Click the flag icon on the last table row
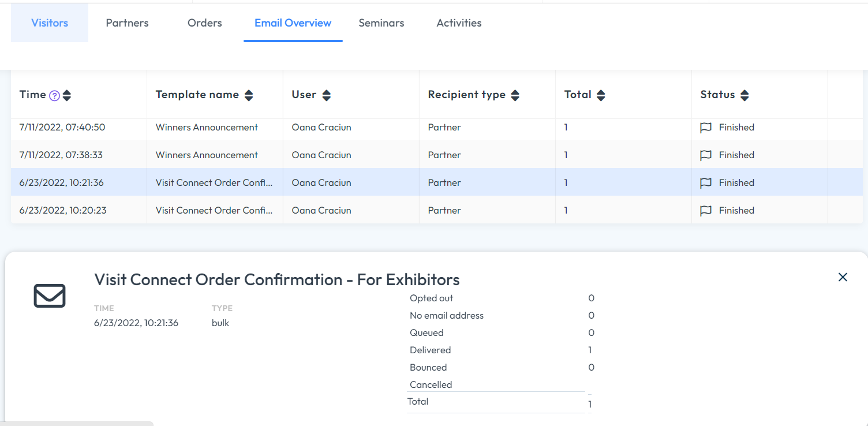The height and width of the screenshot is (426, 868). click(x=705, y=210)
